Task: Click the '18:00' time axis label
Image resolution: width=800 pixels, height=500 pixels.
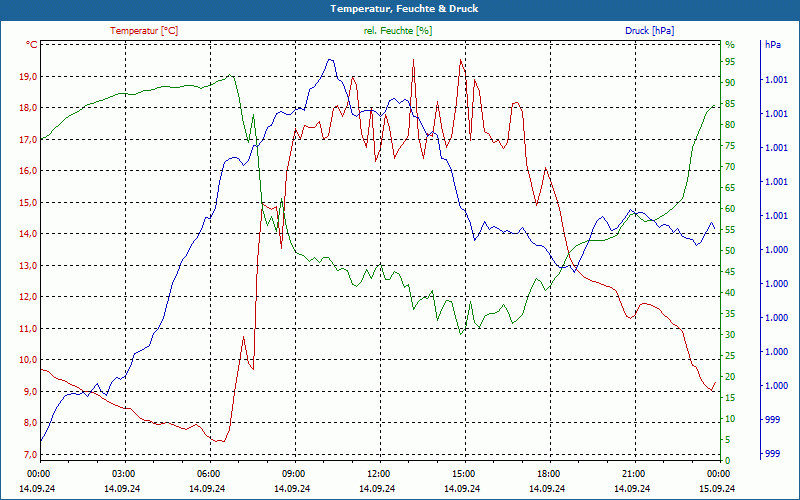Action: click(x=547, y=474)
